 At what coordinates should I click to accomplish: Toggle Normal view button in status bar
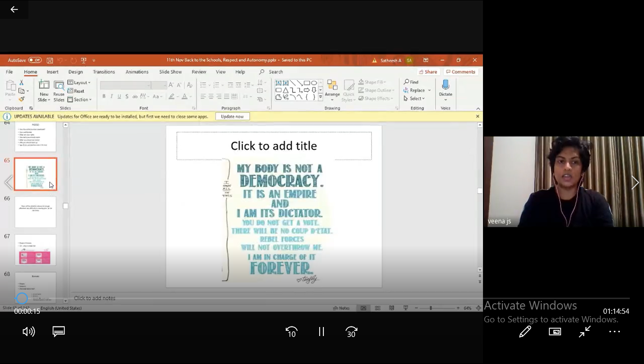pos(363,308)
